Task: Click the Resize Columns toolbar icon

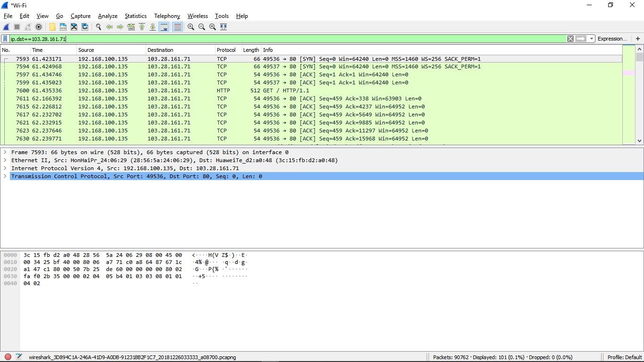Action: [223, 27]
